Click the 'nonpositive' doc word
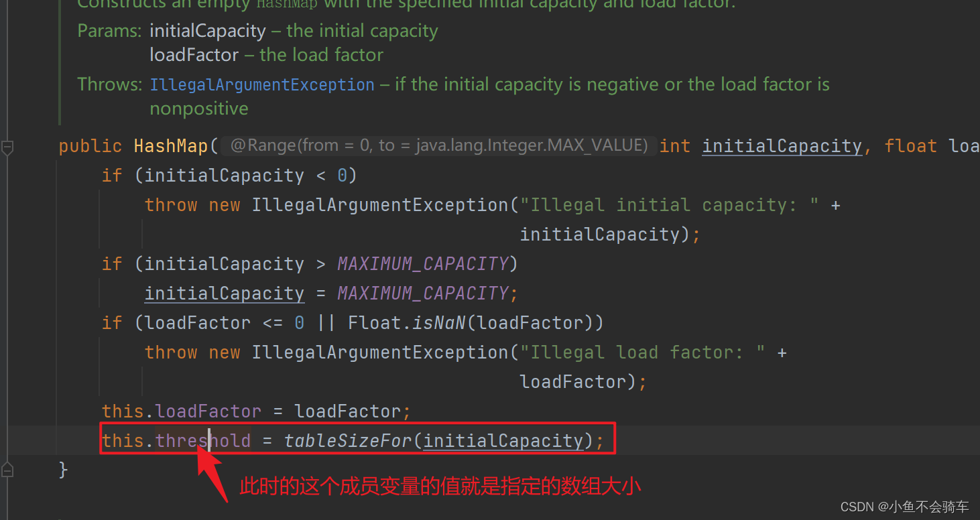The height and width of the screenshot is (520, 980). 199,109
